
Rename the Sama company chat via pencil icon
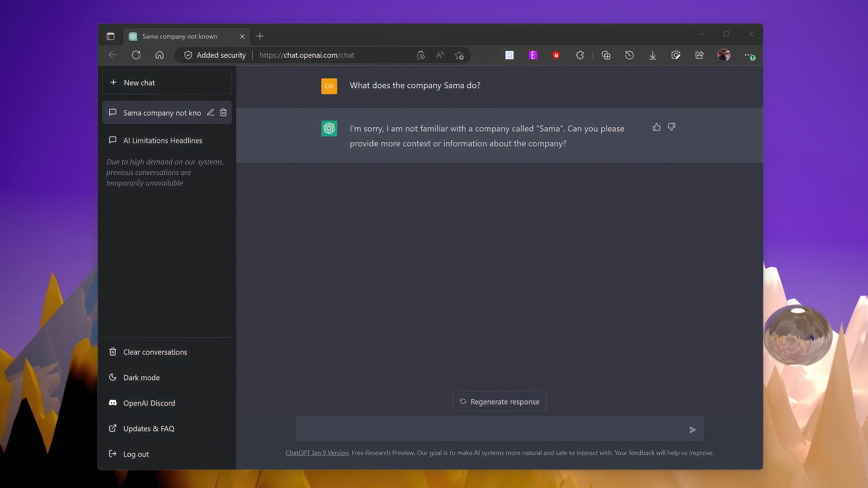coord(210,113)
